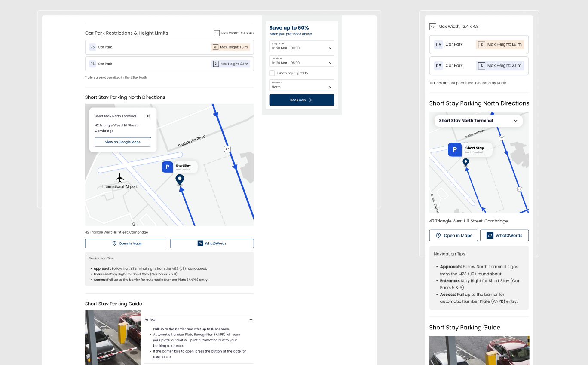The width and height of the screenshot is (588, 365).
Task: Click the P5 badge in desktop view
Action: pyautogui.click(x=92, y=47)
